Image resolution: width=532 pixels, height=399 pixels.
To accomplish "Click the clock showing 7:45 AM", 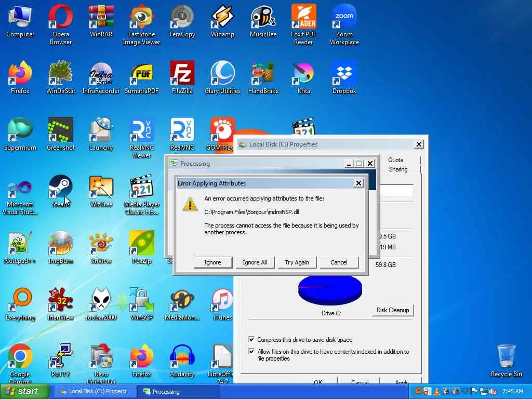I will (513, 391).
